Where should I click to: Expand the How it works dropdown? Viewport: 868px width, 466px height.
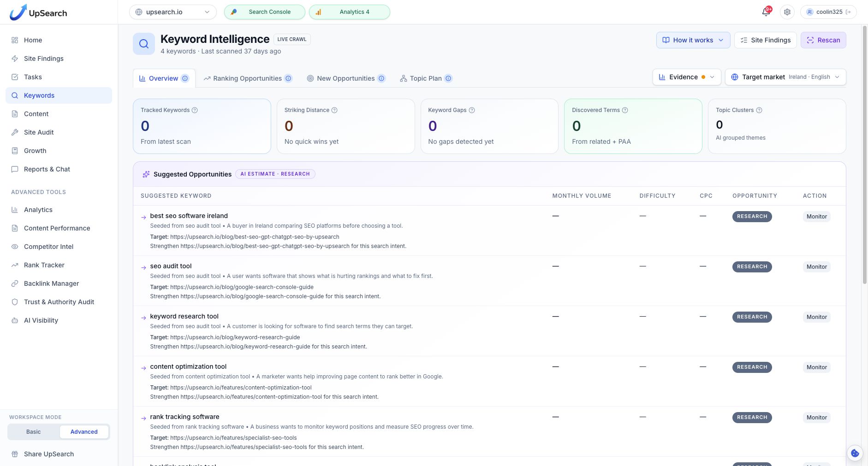tap(693, 40)
